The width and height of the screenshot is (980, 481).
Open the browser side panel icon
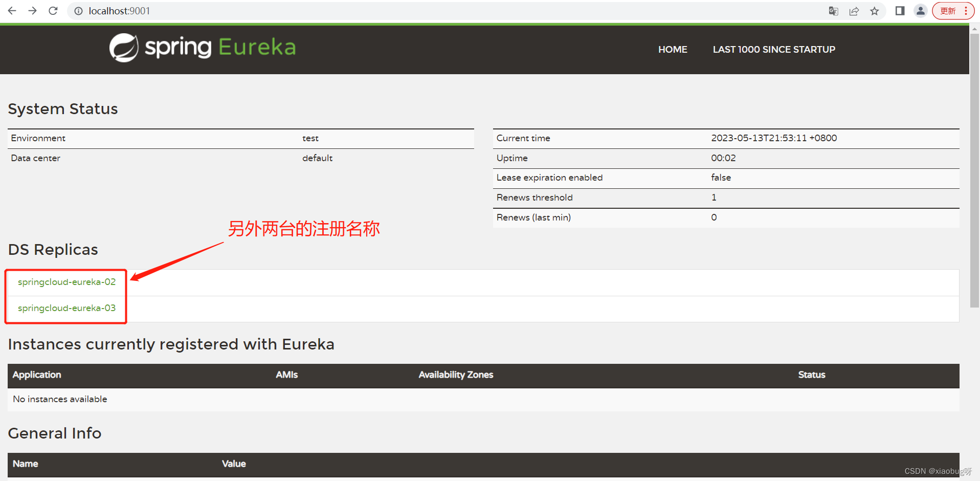click(900, 11)
